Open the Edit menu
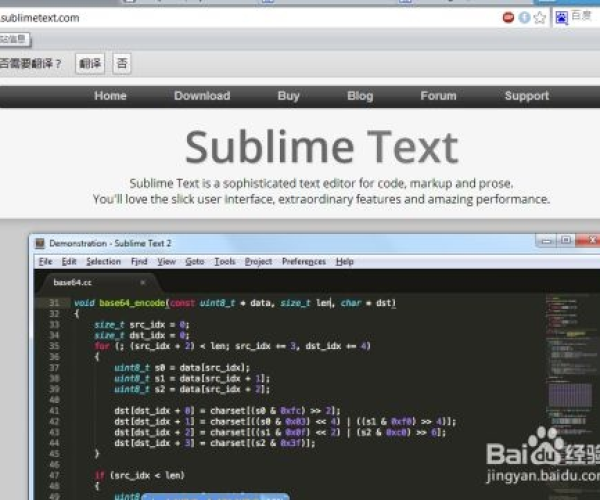The width and height of the screenshot is (600, 500). pyautogui.click(x=69, y=262)
